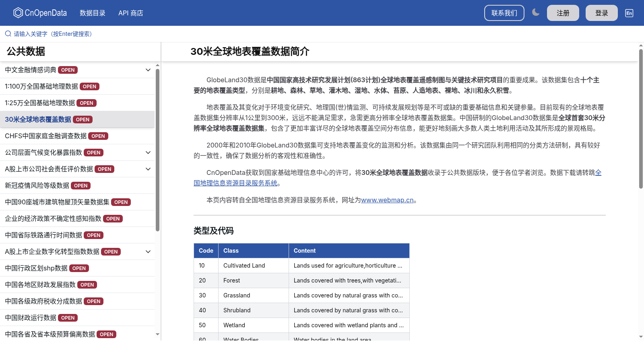Click 类型及代码 section heading
The width and height of the screenshot is (644, 347).
[x=214, y=231]
